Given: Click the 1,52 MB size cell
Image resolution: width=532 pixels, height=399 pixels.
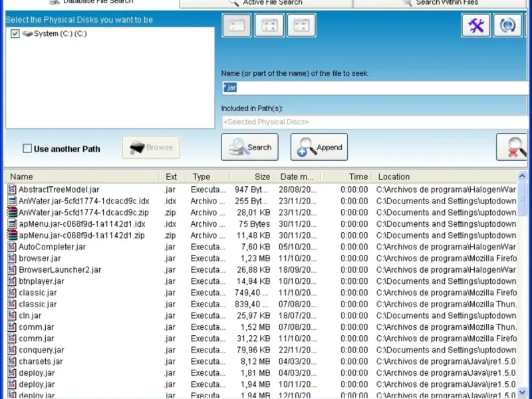Looking at the screenshot, I should pos(255,327).
